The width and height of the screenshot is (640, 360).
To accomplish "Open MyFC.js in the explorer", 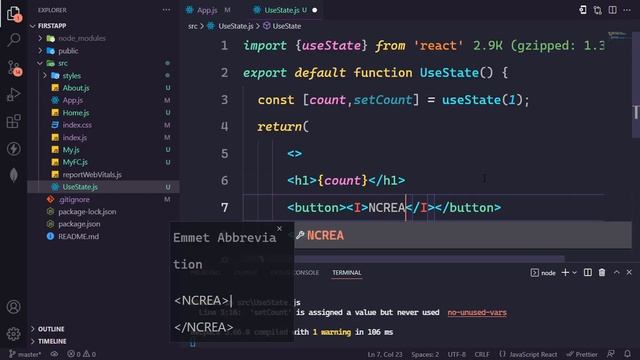I will tap(75, 162).
